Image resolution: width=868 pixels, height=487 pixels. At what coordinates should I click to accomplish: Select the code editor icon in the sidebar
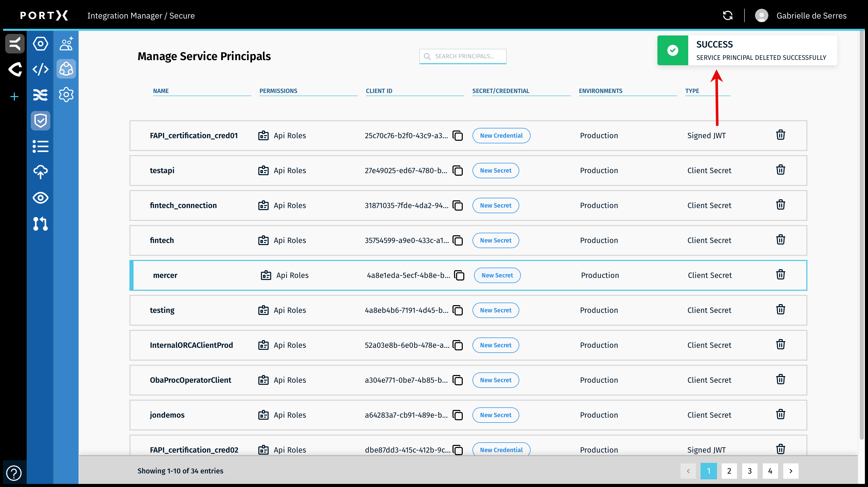[40, 69]
